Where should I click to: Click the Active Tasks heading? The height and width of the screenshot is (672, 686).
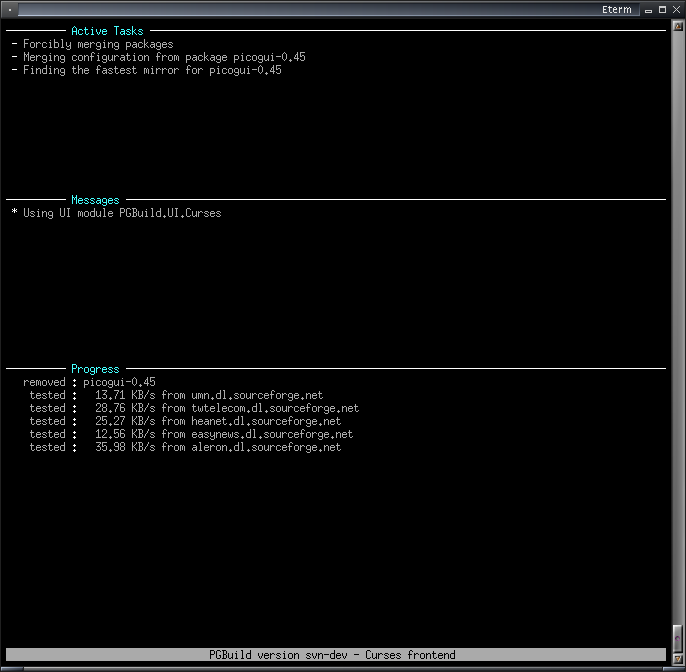tap(107, 31)
